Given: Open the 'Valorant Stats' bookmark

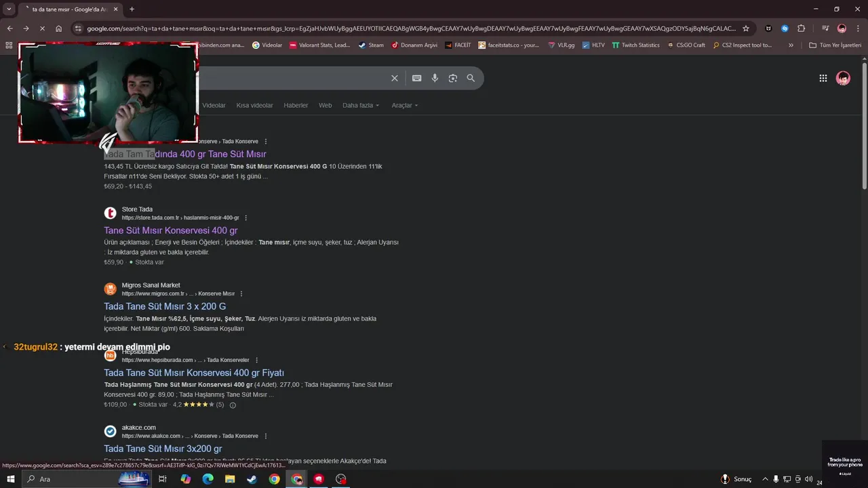Looking at the screenshot, I should click(x=319, y=45).
